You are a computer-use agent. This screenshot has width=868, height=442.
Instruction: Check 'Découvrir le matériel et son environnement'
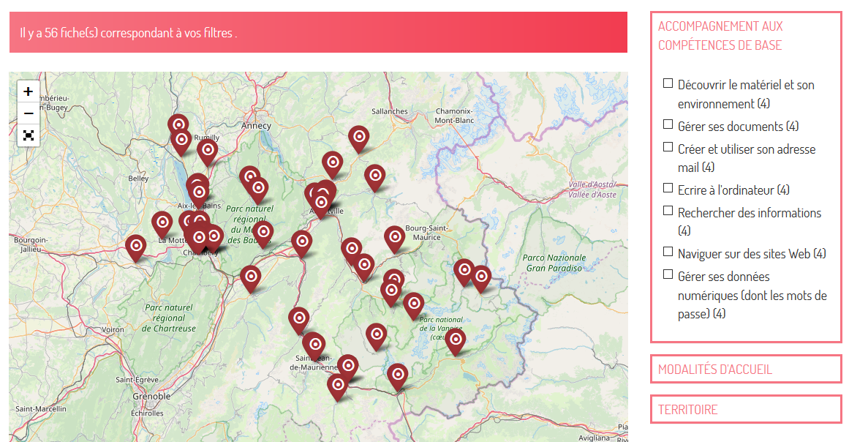pos(668,83)
